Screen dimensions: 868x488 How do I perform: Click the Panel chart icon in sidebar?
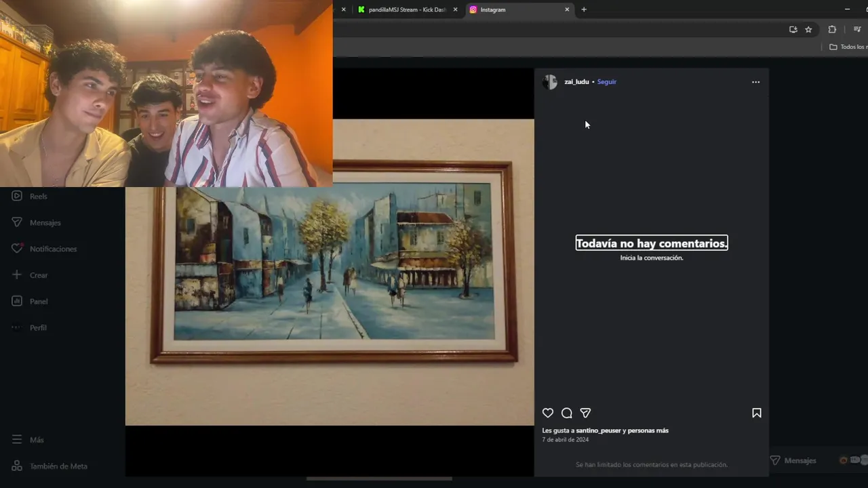[x=17, y=301]
